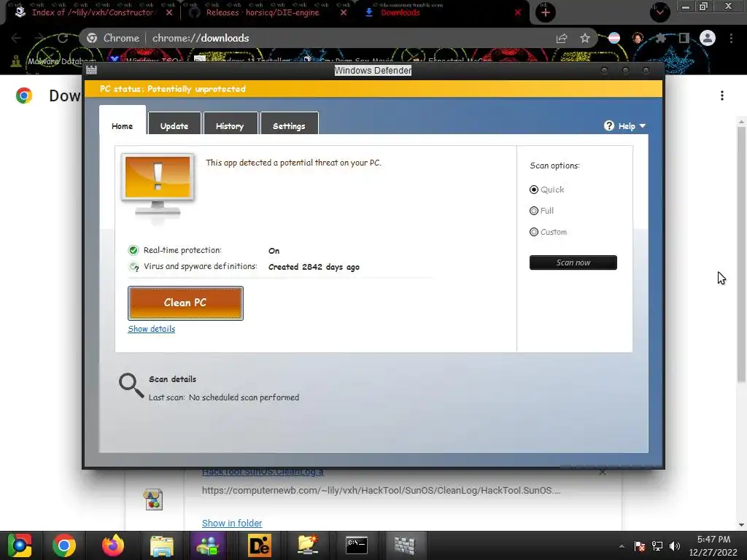Image resolution: width=747 pixels, height=560 pixels.
Task: Click 'PC status: Potentially unprotected' banner text
Action: 173,89
